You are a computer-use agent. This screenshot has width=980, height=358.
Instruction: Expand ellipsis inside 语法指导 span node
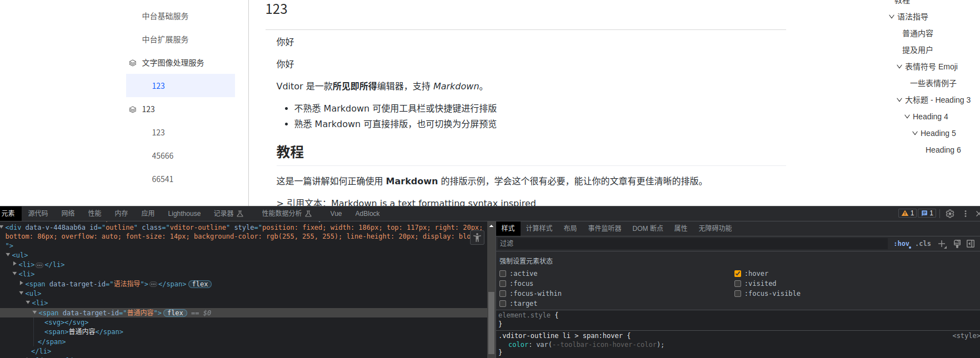point(153,284)
